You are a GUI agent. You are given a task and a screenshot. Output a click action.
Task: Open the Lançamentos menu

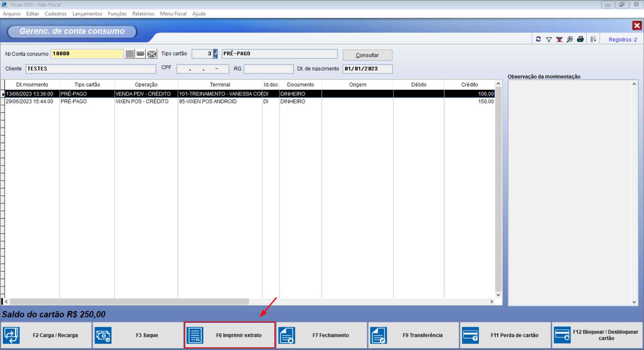coord(87,14)
